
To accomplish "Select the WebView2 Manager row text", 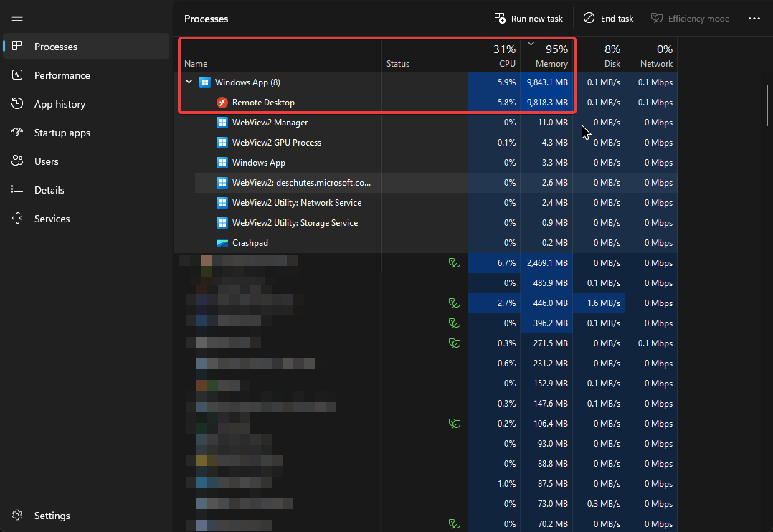I will (x=270, y=123).
